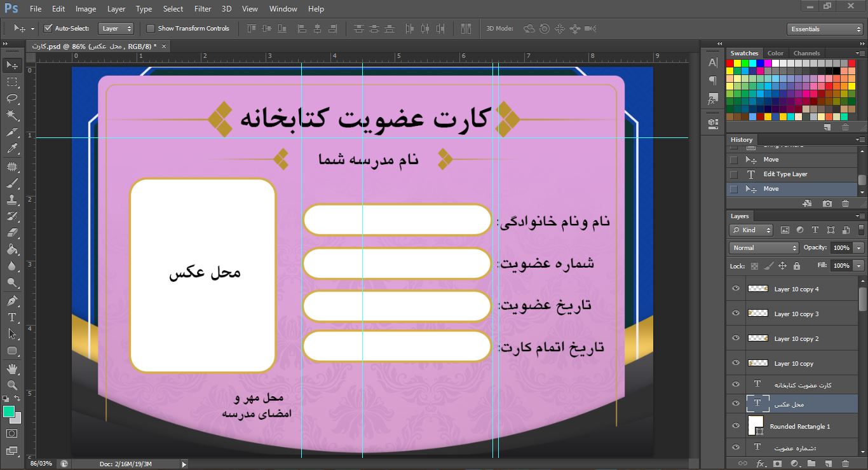Image resolution: width=868 pixels, height=470 pixels.
Task: Hide the Layer 10 copy 2 layer
Action: [x=736, y=338]
